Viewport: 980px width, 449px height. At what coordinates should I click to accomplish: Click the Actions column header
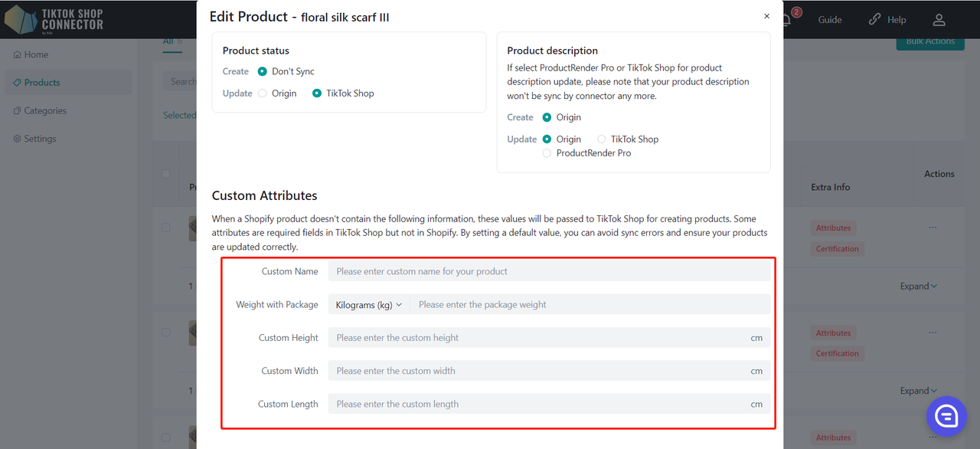click(x=939, y=174)
